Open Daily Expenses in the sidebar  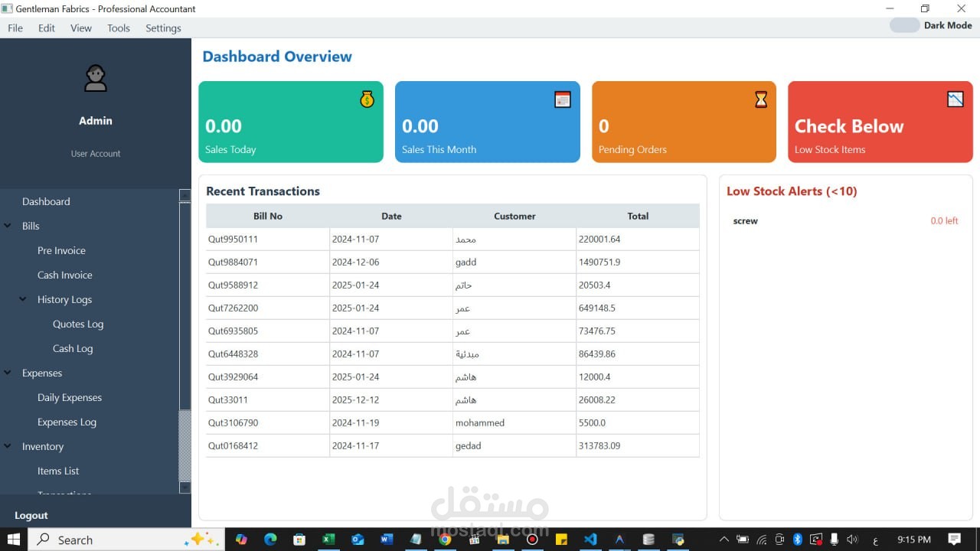pos(70,397)
